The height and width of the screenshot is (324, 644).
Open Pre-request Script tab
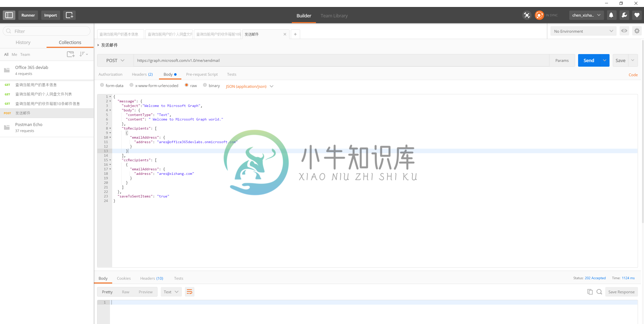point(202,74)
